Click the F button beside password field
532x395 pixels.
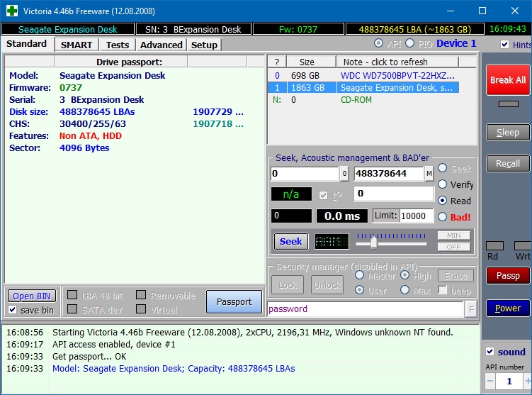471,309
